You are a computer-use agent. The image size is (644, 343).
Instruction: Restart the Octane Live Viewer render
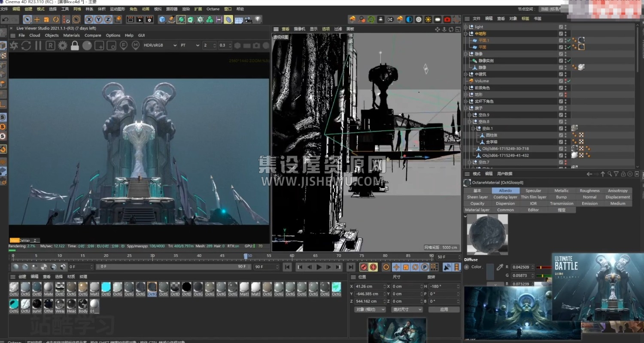(x=26, y=45)
